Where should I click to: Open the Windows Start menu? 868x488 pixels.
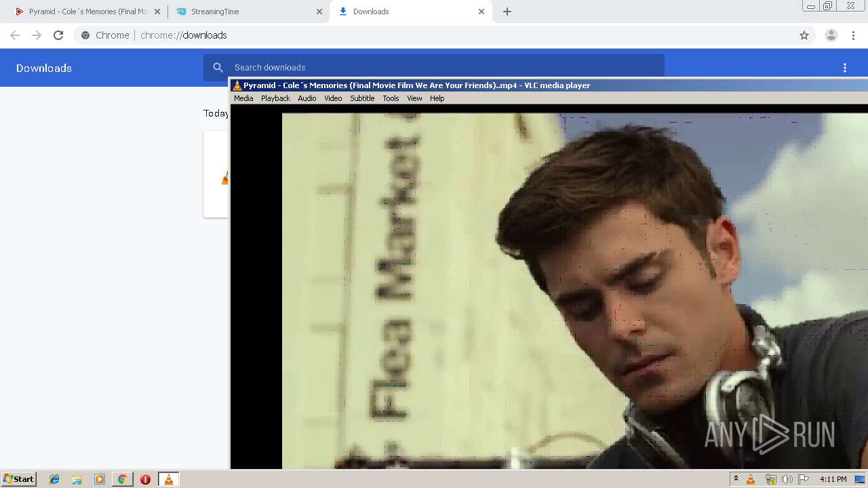pyautogui.click(x=19, y=479)
